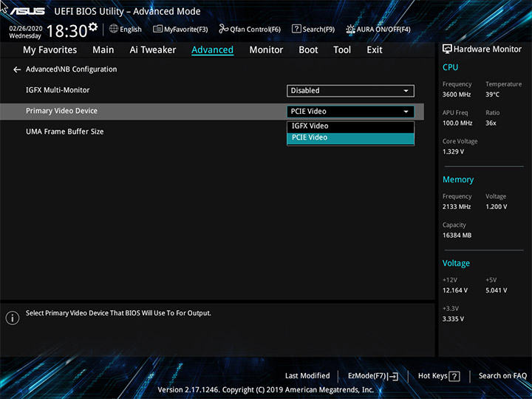
Task: Open the Tool tab
Action: 342,50
